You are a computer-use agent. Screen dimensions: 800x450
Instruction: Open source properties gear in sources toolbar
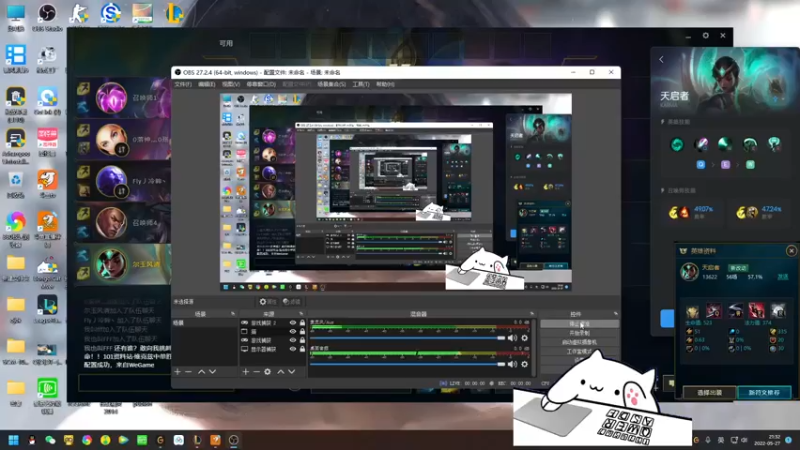click(x=267, y=372)
